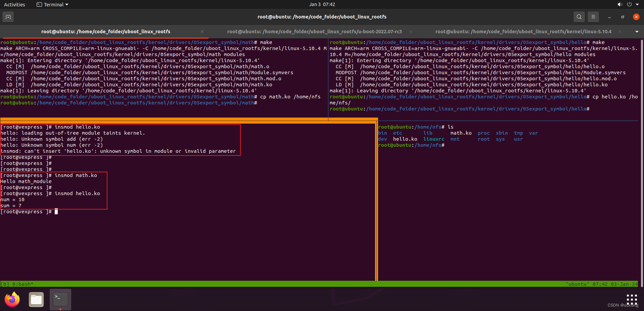Launch Firefox from the dock

(12, 300)
